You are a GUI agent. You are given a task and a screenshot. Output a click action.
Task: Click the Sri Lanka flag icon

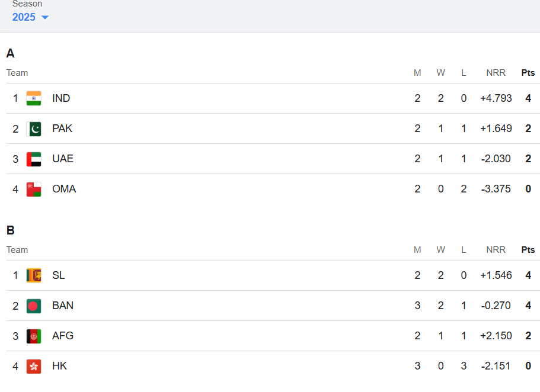click(x=34, y=275)
